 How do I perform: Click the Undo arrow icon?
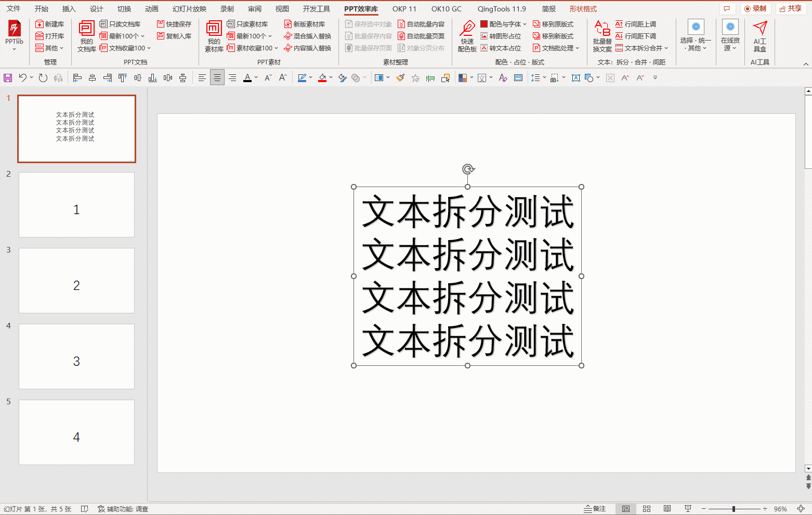[x=22, y=78]
